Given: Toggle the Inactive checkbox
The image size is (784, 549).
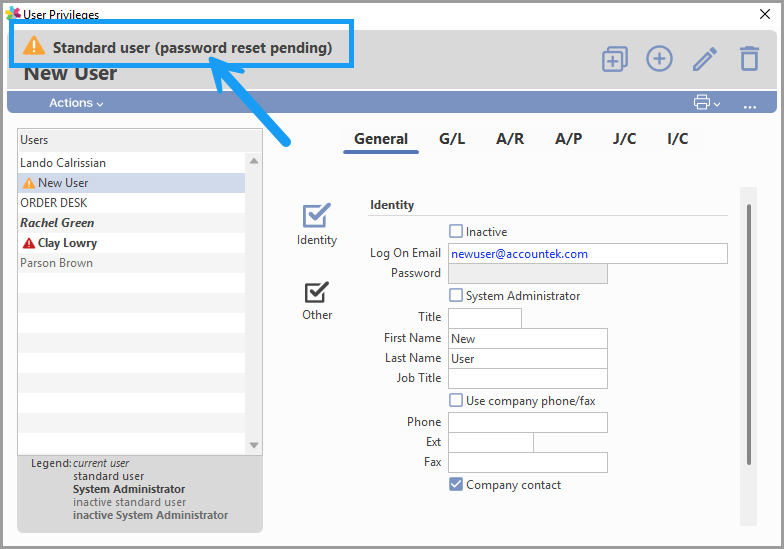Looking at the screenshot, I should [x=456, y=231].
